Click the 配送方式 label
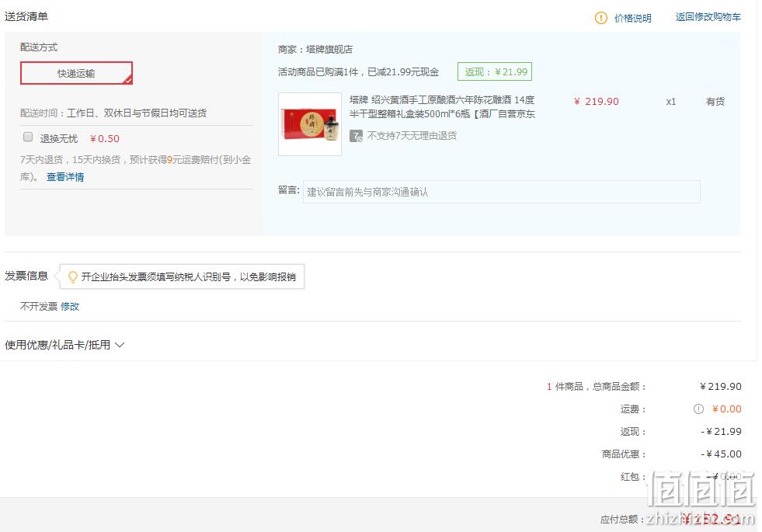Screen dimensions: 762x532 (x=39, y=47)
